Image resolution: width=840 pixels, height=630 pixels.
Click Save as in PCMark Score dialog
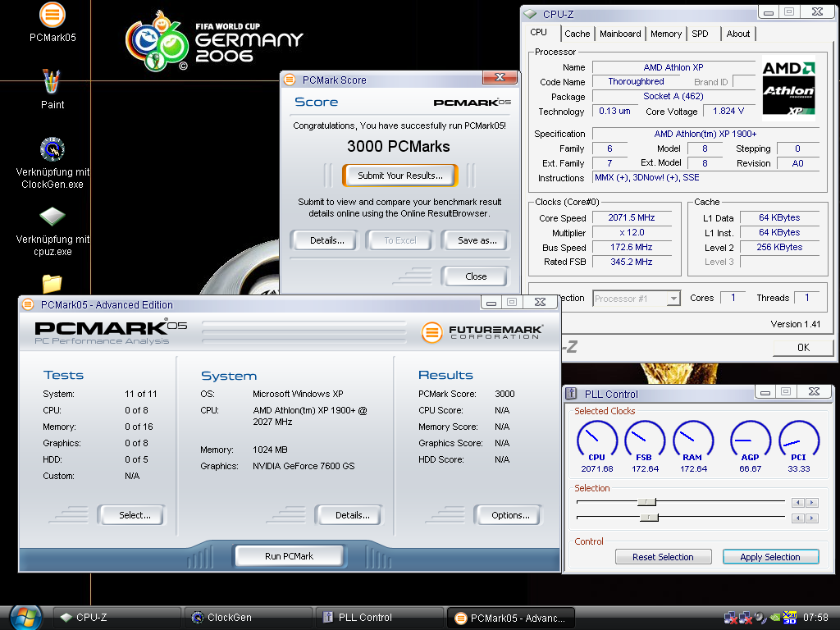(x=477, y=240)
